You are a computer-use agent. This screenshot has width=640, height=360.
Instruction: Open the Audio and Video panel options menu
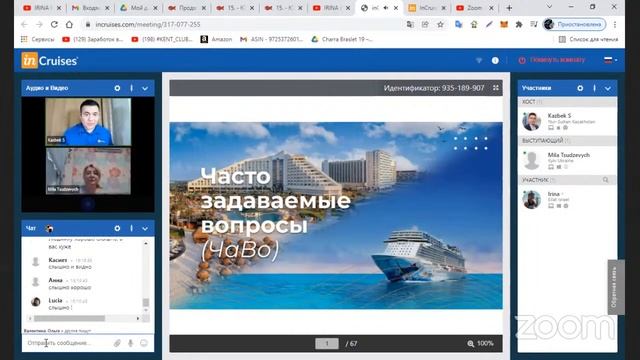(x=131, y=88)
